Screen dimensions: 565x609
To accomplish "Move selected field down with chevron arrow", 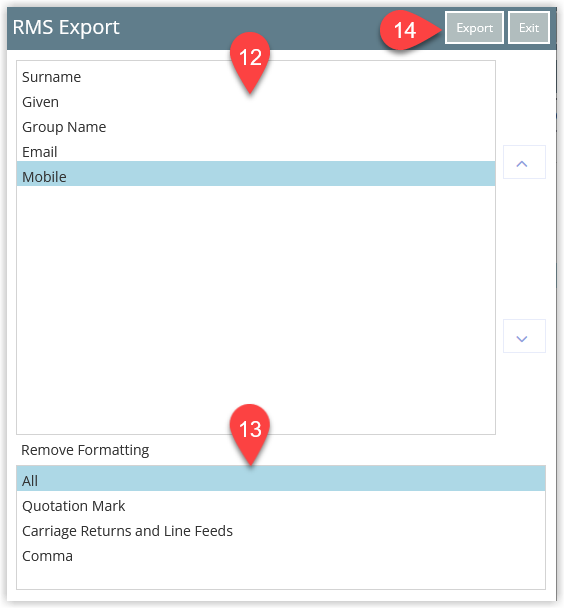I will tap(524, 336).
